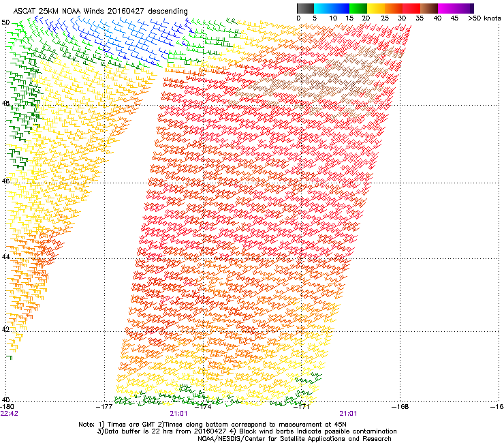Click the cyan 5-10 knots legend swatch
504x443 pixels.
[x=323, y=8]
